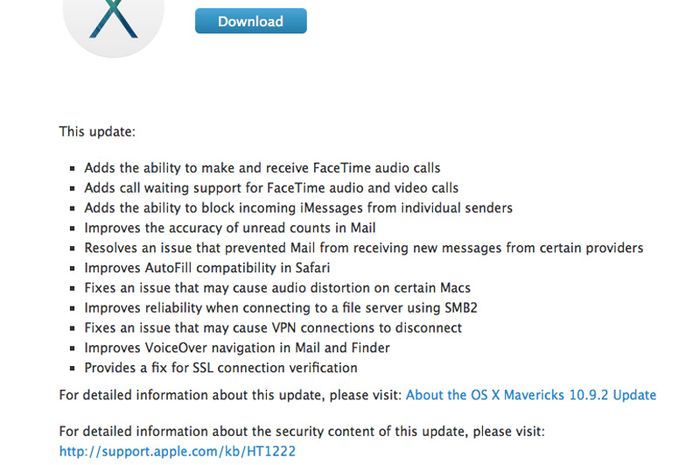The width and height of the screenshot is (700, 465).
Task: Click the unread counts in Mail line
Action: tap(230, 228)
